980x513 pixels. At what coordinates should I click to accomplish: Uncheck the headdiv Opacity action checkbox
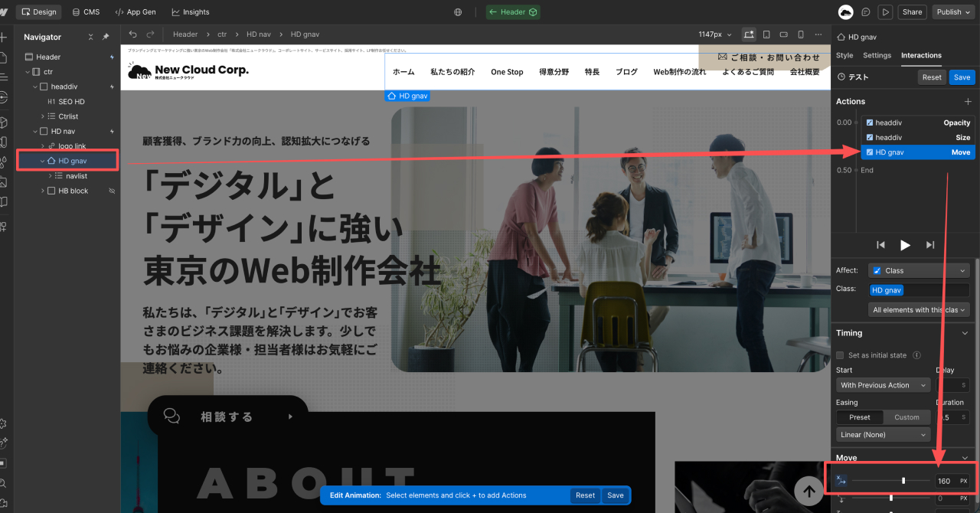[x=869, y=123]
